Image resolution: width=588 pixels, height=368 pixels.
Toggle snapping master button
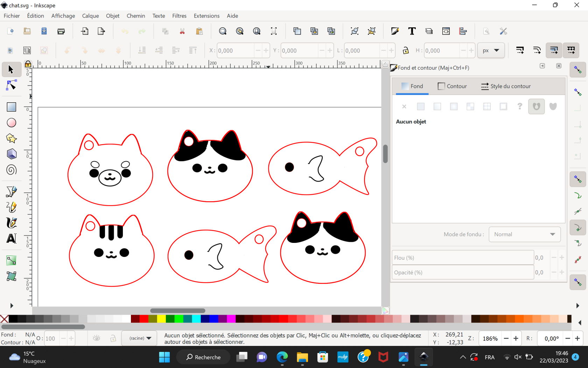coord(578,70)
